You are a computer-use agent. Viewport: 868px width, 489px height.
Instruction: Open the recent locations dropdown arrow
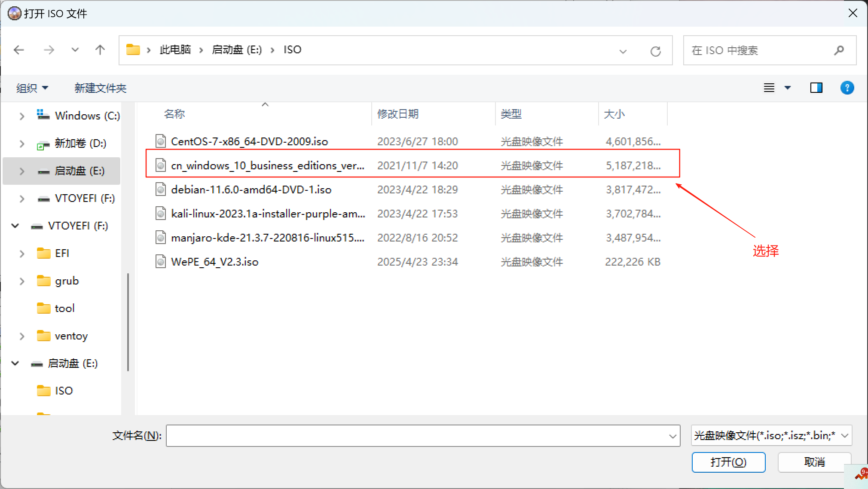75,50
